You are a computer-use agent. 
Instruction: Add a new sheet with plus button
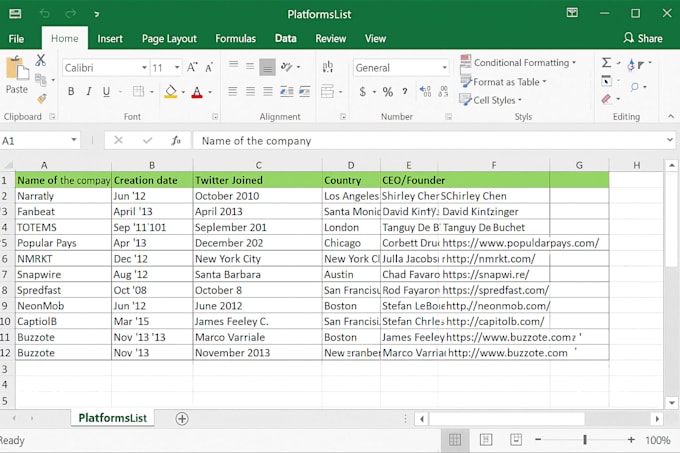(182, 418)
